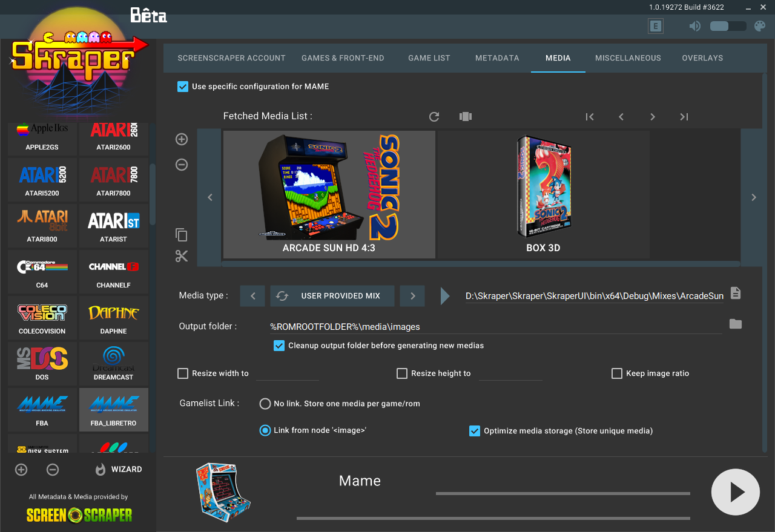Select the C64 system
The height and width of the screenshot is (532, 775).
click(x=42, y=271)
